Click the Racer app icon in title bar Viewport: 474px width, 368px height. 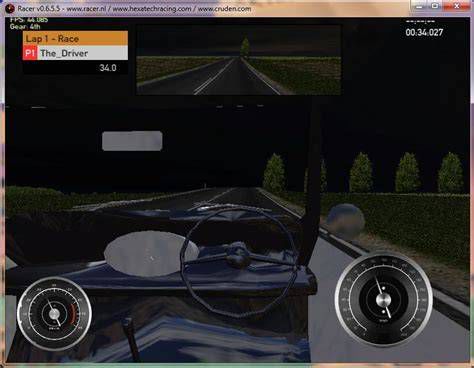[x=10, y=8]
